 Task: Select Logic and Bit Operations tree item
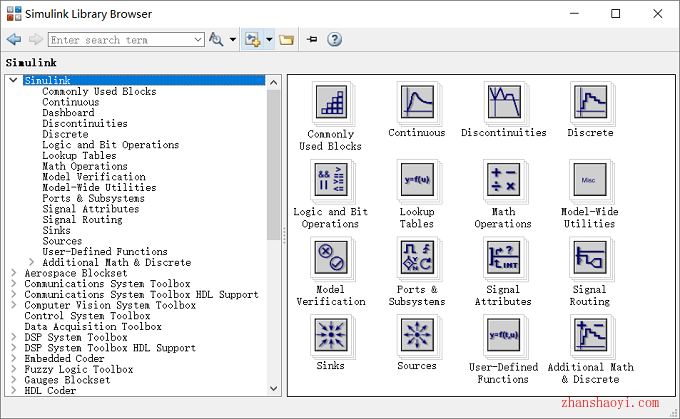[111, 145]
